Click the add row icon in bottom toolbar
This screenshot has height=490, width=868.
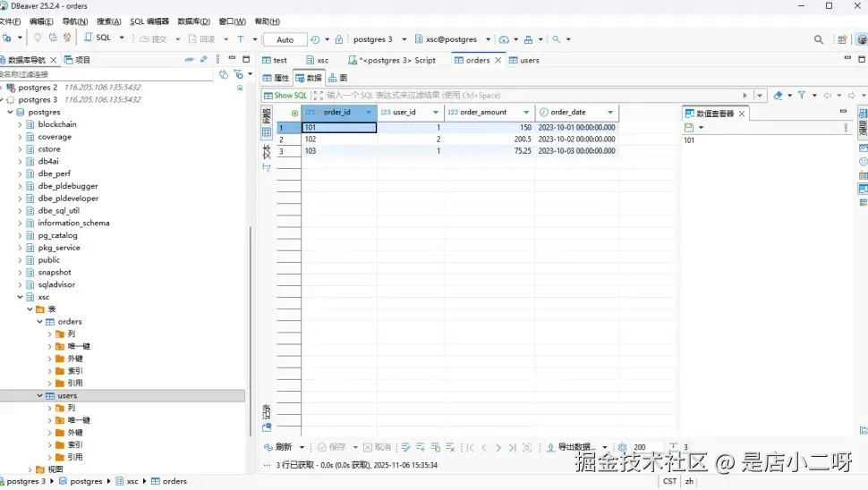click(x=421, y=447)
